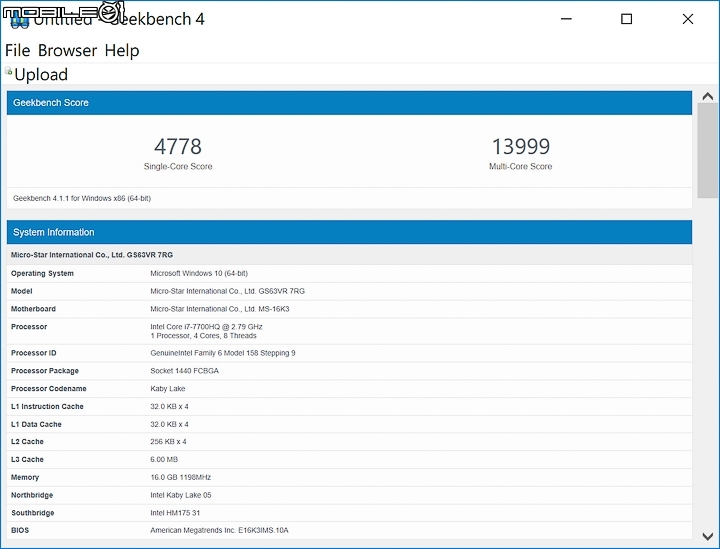
Task: Click the 6.00 MB cache value
Action: click(164, 459)
